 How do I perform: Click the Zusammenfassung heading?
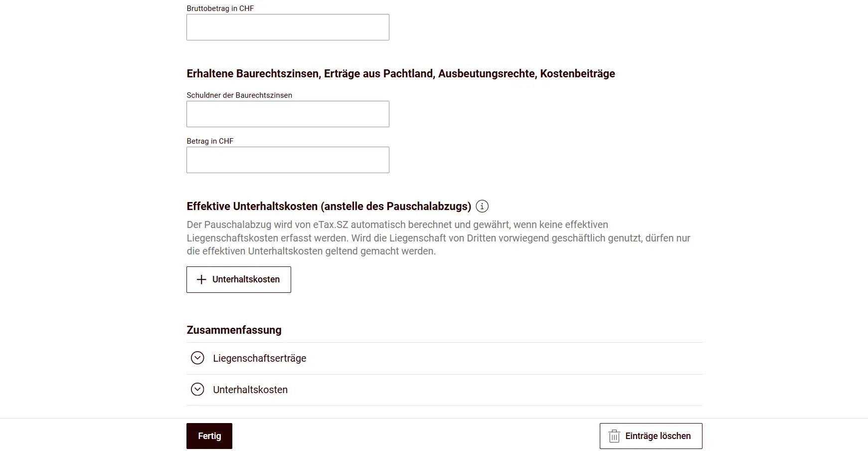234,330
